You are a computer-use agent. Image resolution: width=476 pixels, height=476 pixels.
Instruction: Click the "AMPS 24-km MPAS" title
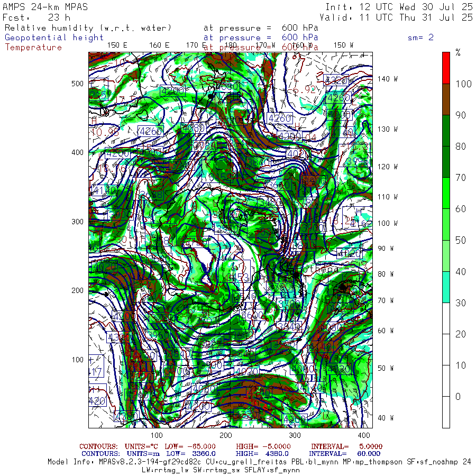(x=45, y=7)
